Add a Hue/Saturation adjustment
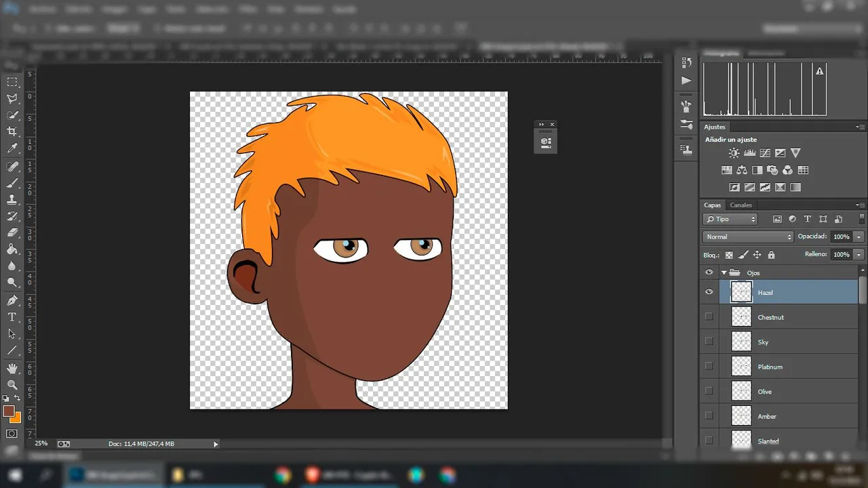 (726, 170)
